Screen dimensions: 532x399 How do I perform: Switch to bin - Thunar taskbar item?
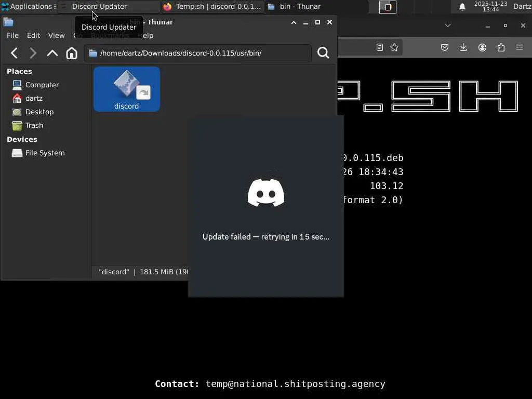[316, 6]
